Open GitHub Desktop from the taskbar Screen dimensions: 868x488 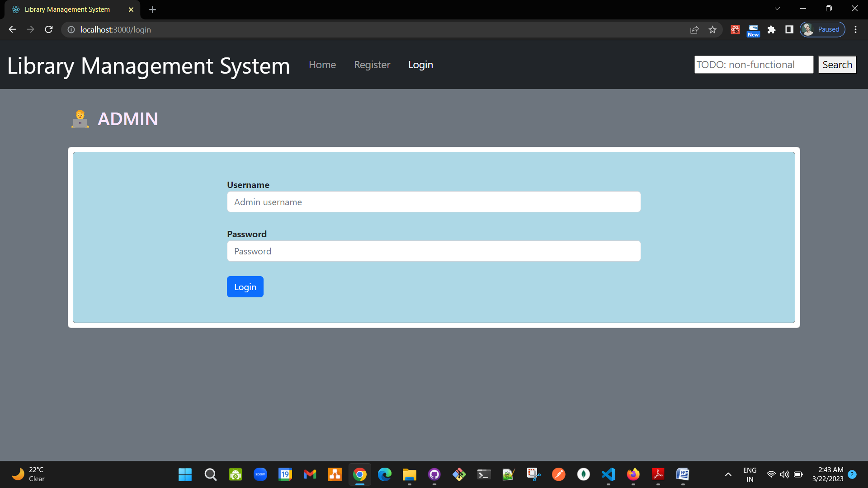[434, 474]
